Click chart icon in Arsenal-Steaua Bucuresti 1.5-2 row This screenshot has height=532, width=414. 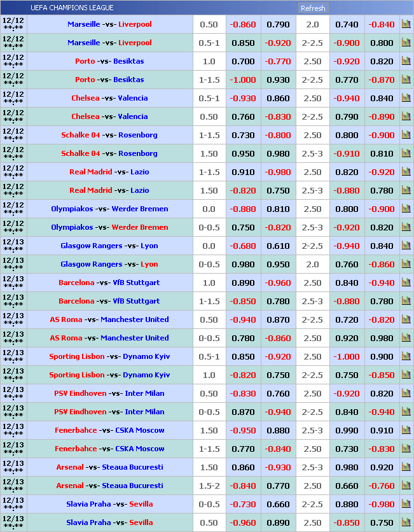[406, 486]
